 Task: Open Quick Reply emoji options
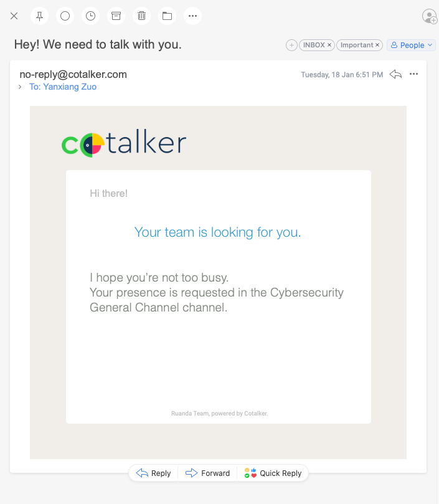[x=273, y=473]
